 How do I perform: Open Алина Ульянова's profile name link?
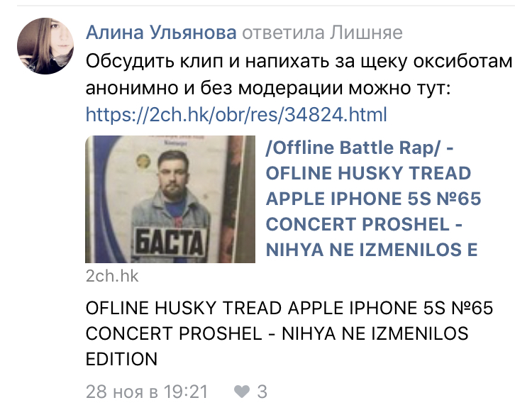[161, 33]
